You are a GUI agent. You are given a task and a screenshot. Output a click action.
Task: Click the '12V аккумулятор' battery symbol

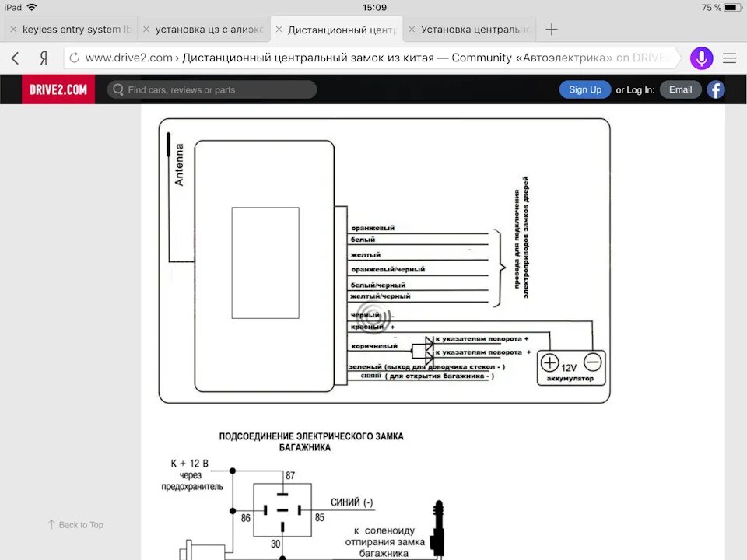(x=571, y=368)
